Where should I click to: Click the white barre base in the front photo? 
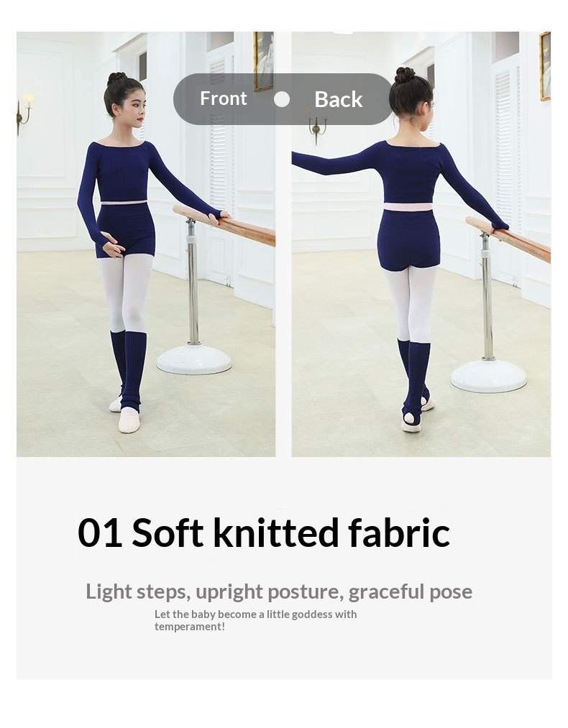click(194, 359)
